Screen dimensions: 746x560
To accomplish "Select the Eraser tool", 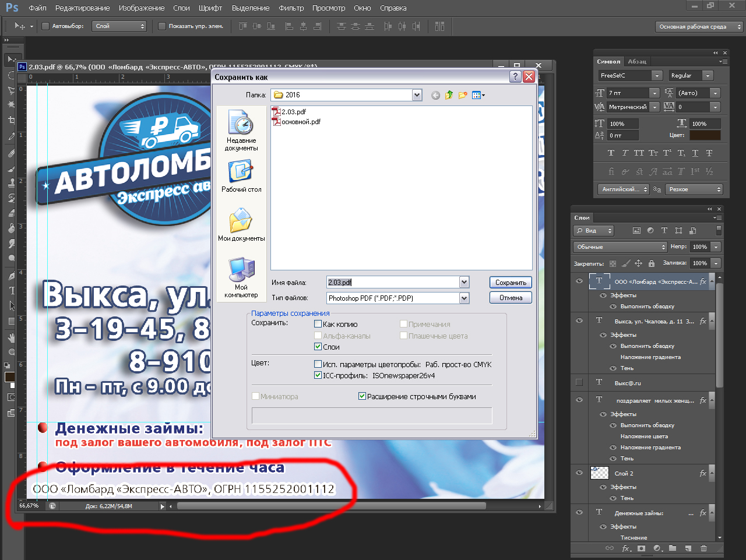I will coord(11,213).
